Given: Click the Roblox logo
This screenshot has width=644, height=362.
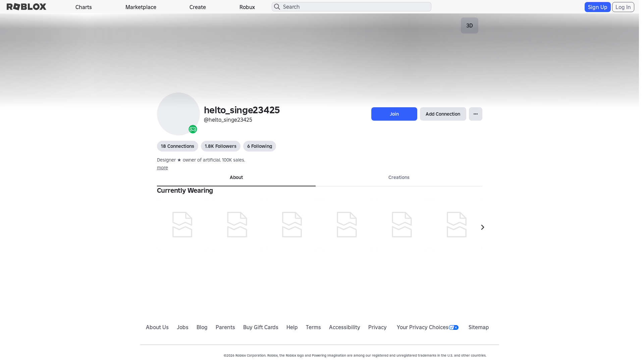Looking at the screenshot, I should 26,7.
